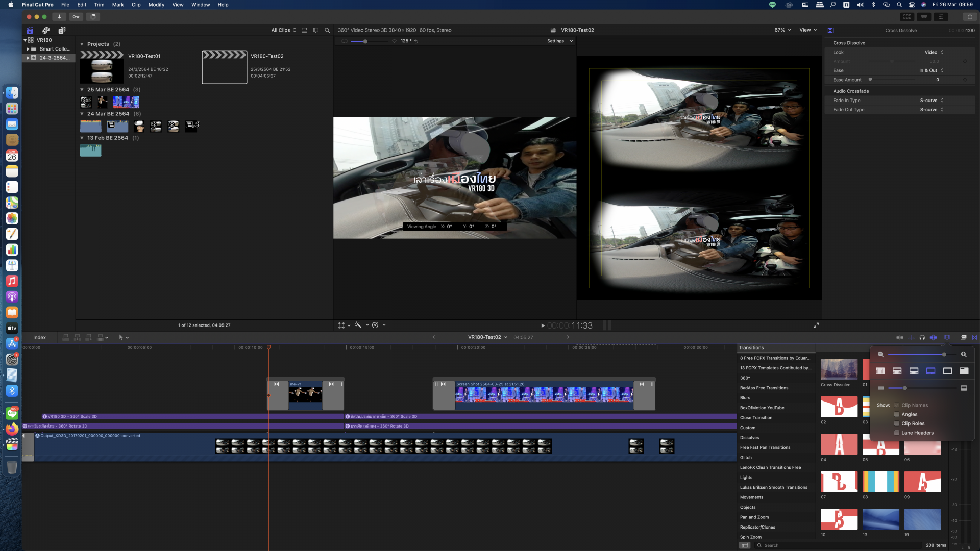Select the large filmstrip only clip appearance
This screenshot has width=980, height=551.
point(947,371)
